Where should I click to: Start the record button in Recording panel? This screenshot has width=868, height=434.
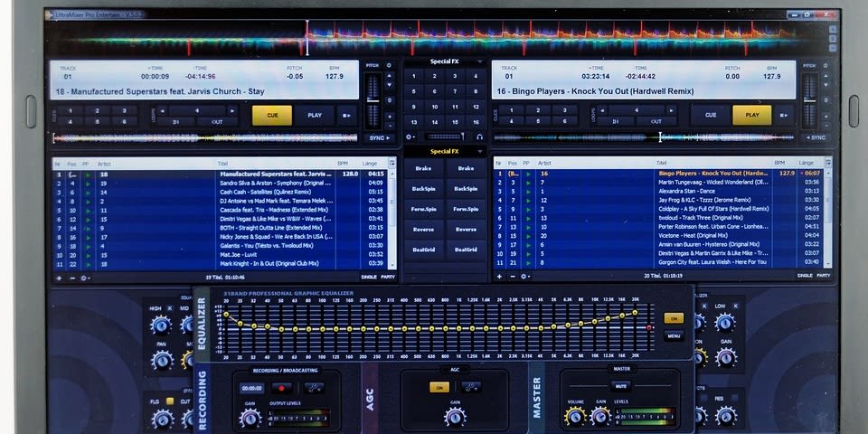click(282, 388)
